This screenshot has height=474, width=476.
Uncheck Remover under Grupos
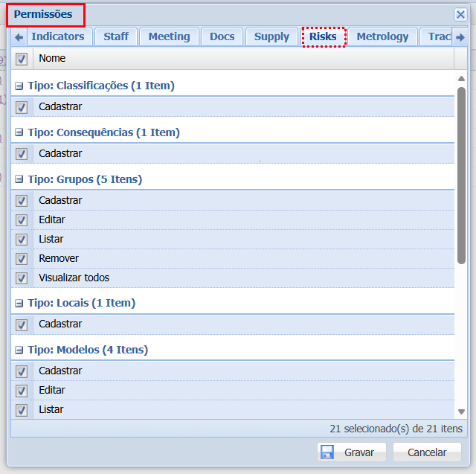coord(22,259)
